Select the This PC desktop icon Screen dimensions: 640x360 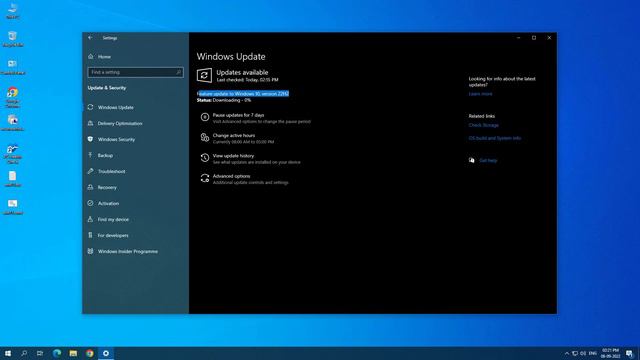(13, 11)
